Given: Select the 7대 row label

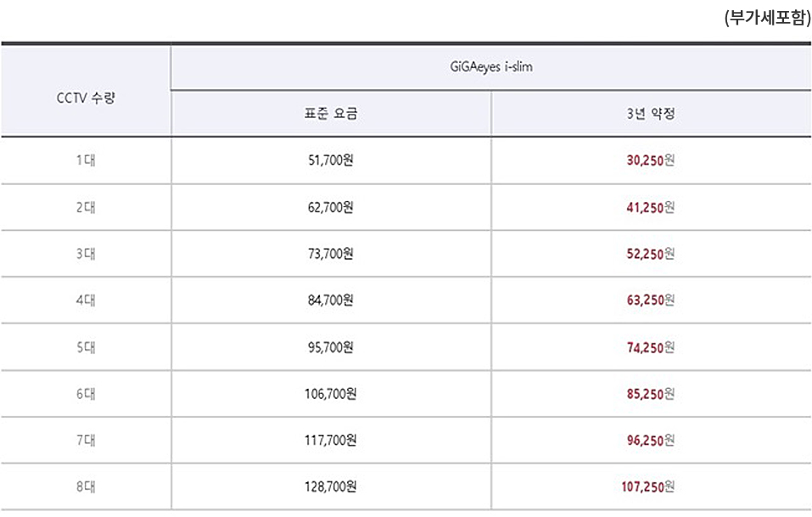Looking at the screenshot, I should (x=85, y=441).
